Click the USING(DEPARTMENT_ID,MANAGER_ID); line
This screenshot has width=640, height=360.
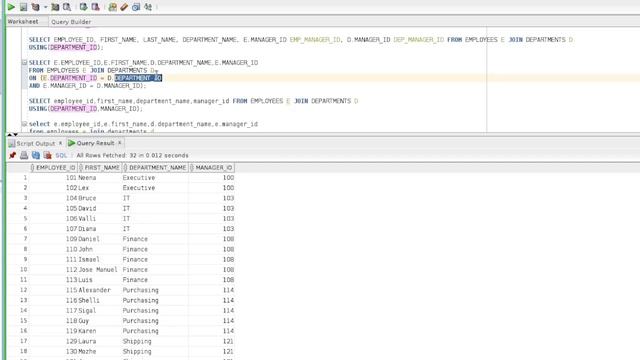(x=86, y=109)
